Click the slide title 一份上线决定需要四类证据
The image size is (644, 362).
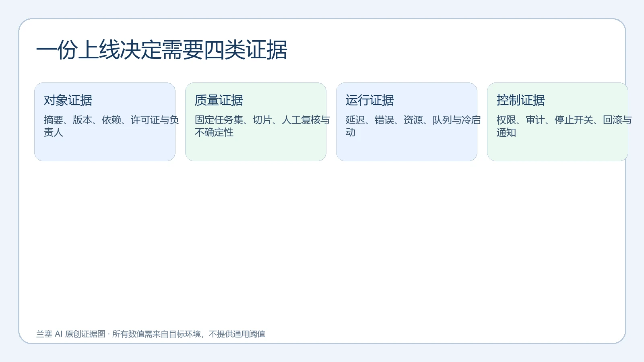pos(161,50)
